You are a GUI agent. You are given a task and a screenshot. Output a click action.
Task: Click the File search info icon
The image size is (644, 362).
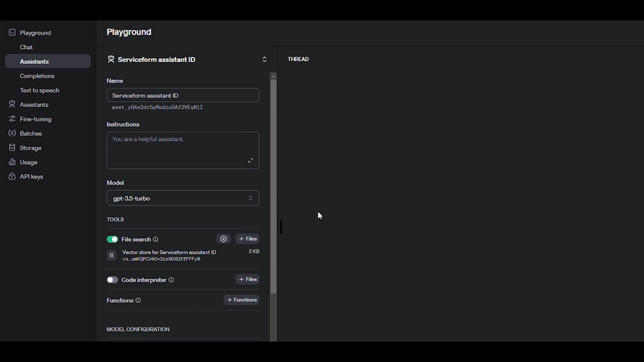156,239
